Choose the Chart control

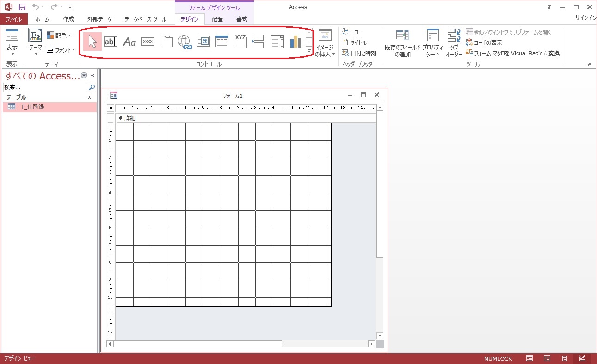pos(295,42)
